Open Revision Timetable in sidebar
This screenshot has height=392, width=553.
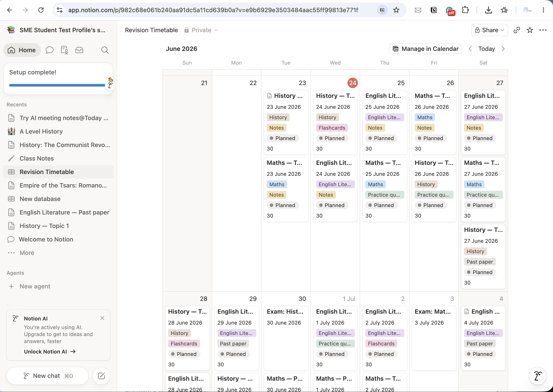[58, 172]
